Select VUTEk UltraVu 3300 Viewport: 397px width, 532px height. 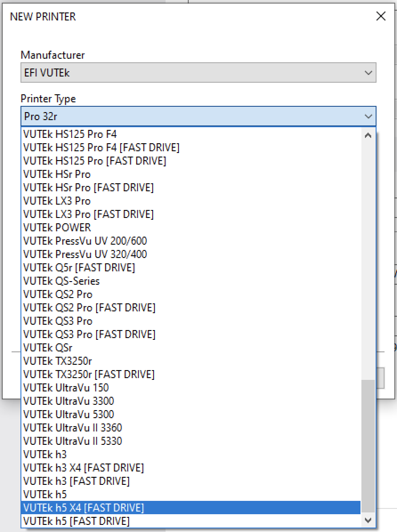(x=191, y=401)
